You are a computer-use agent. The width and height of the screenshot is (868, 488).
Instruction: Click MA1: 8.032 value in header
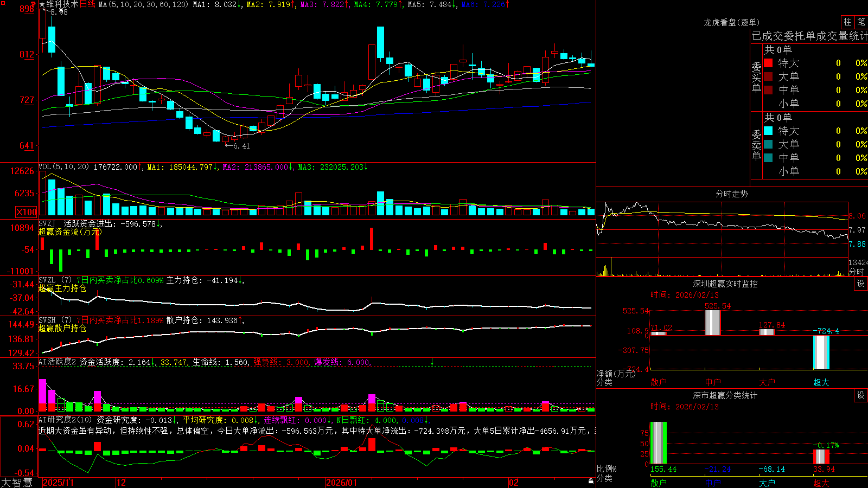pyautogui.click(x=217, y=4)
